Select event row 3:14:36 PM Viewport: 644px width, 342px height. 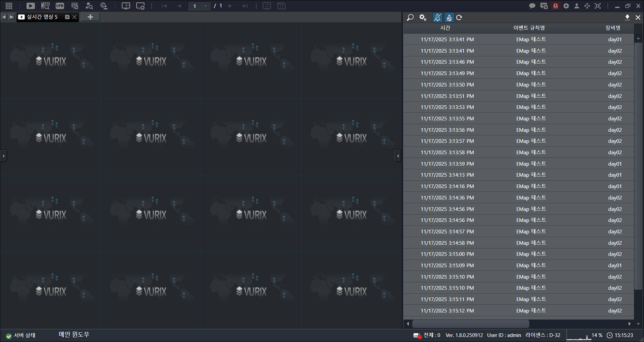point(518,198)
